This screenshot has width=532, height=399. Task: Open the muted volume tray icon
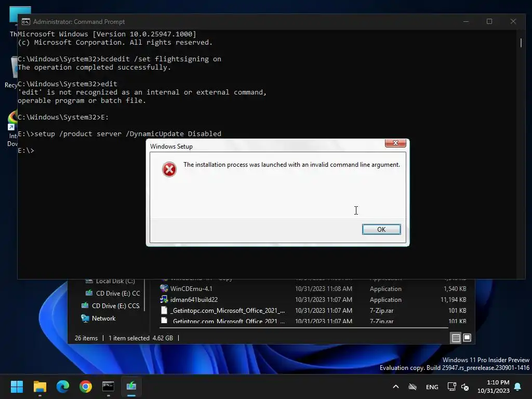(x=465, y=387)
